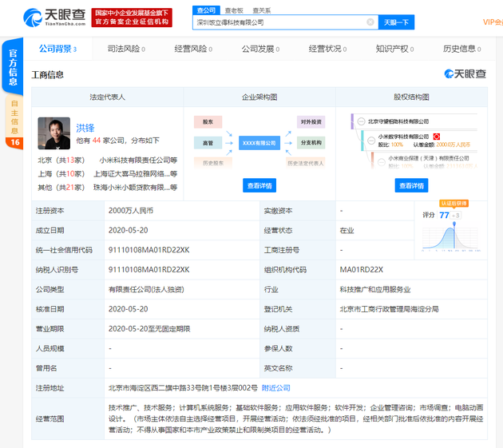Screen dimensions: 503x448
Task: Click the 天眼一下 search button
Action: pos(396,22)
